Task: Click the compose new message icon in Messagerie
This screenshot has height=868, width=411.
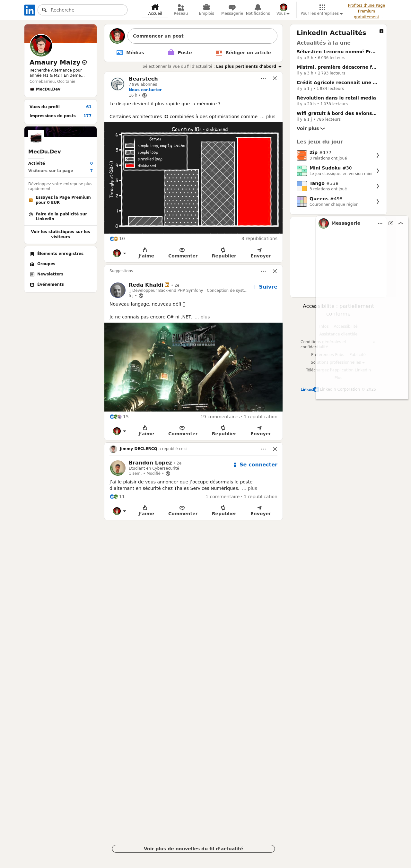Action: [x=390, y=223]
